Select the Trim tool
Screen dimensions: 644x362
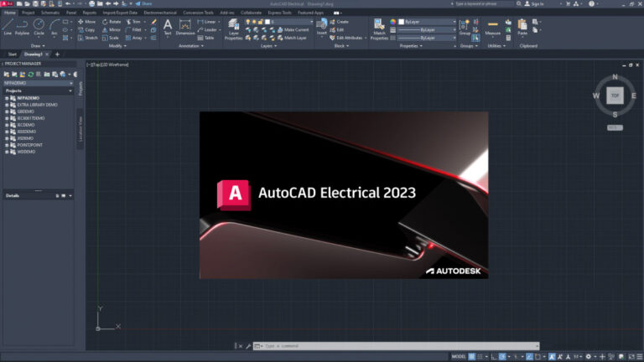pos(133,22)
